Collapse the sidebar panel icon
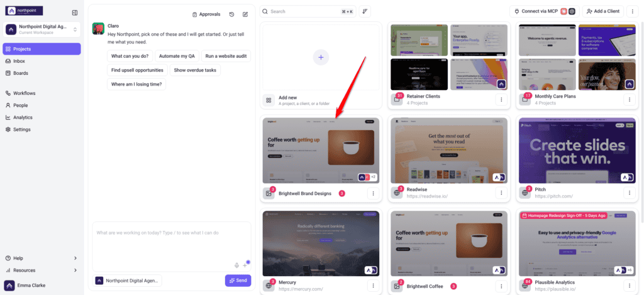This screenshot has width=644, height=295. (x=74, y=13)
